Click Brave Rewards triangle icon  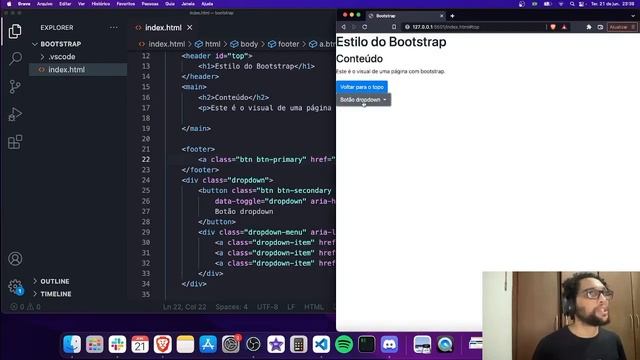[x=564, y=27]
